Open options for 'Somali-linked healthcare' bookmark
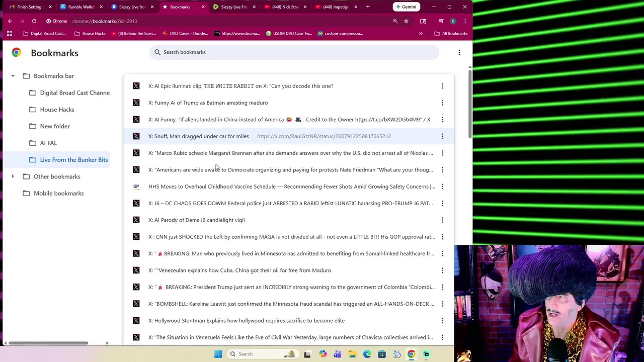Viewport: 644px width, 362px height. click(x=442, y=253)
